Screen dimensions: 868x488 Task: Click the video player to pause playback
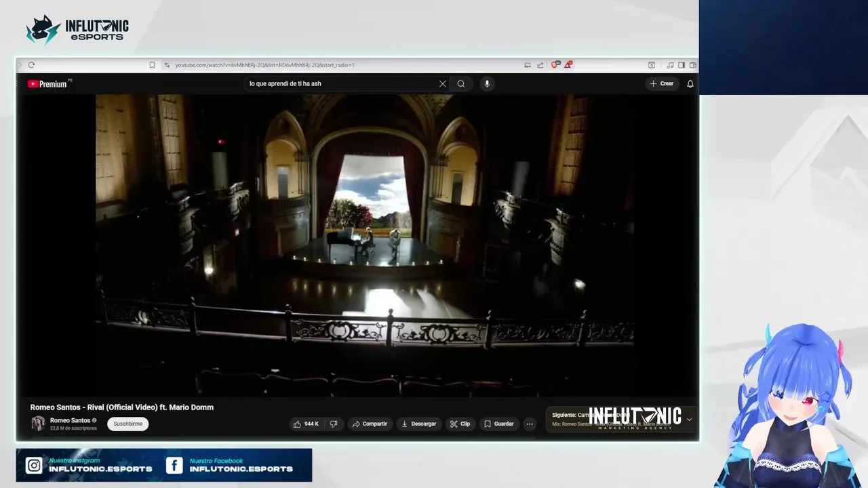(x=365, y=245)
